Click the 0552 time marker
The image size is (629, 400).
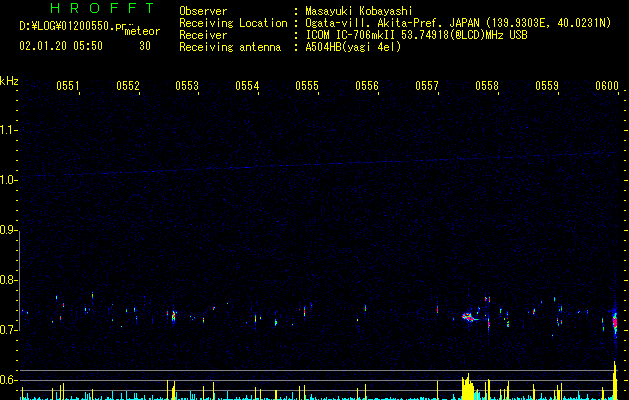(128, 86)
